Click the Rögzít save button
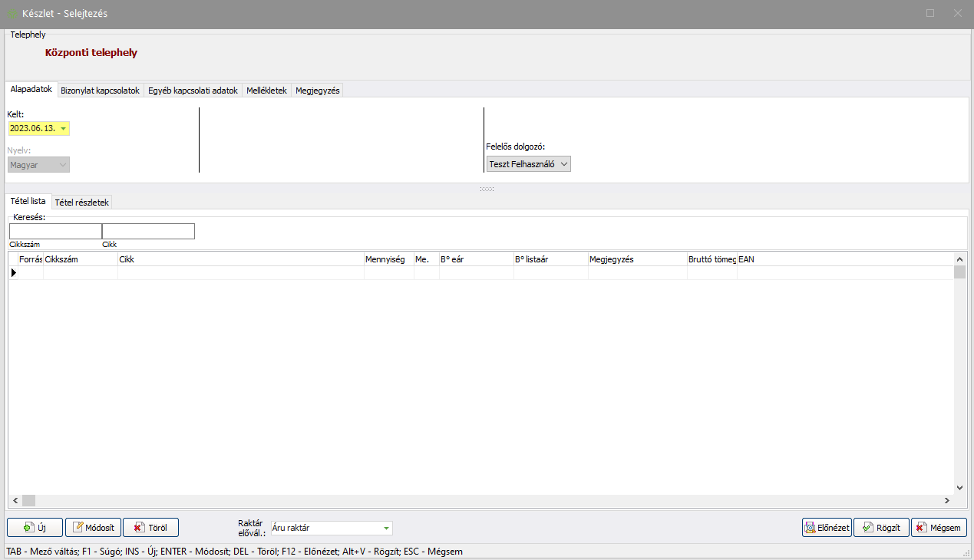This screenshot has height=560, width=974. [x=881, y=528]
